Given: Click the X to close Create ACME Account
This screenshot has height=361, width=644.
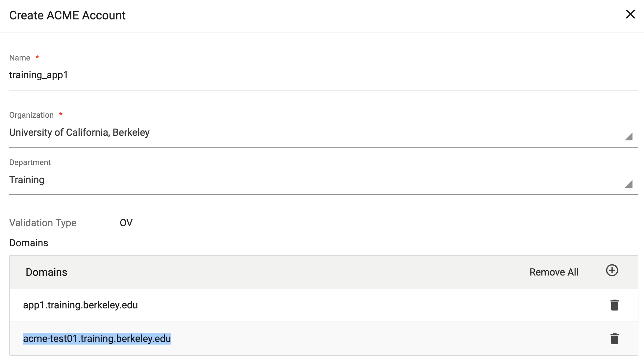Looking at the screenshot, I should click(631, 14).
